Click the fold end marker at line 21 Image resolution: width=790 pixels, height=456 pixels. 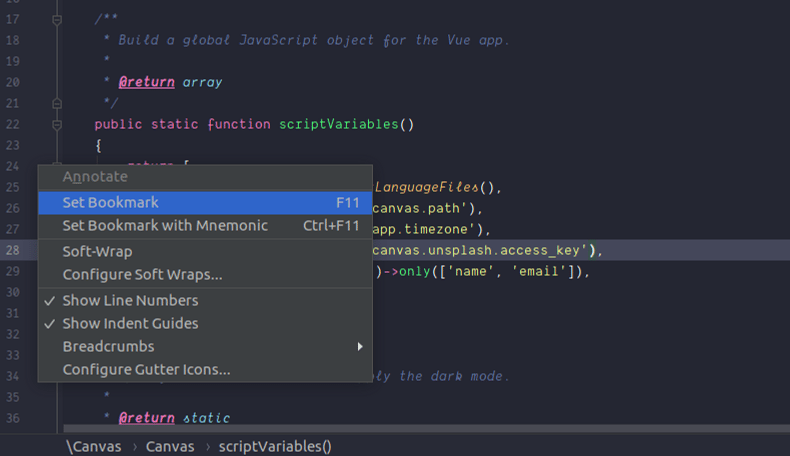coord(57,103)
